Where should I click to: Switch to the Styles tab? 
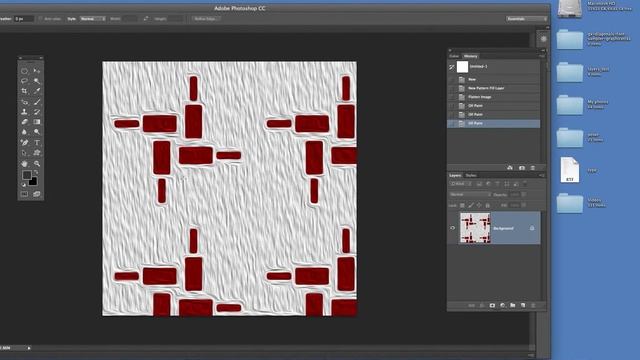click(x=471, y=176)
